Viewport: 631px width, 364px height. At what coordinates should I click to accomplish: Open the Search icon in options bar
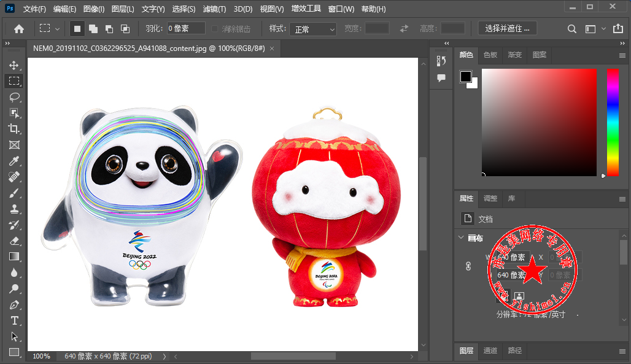[x=572, y=29]
